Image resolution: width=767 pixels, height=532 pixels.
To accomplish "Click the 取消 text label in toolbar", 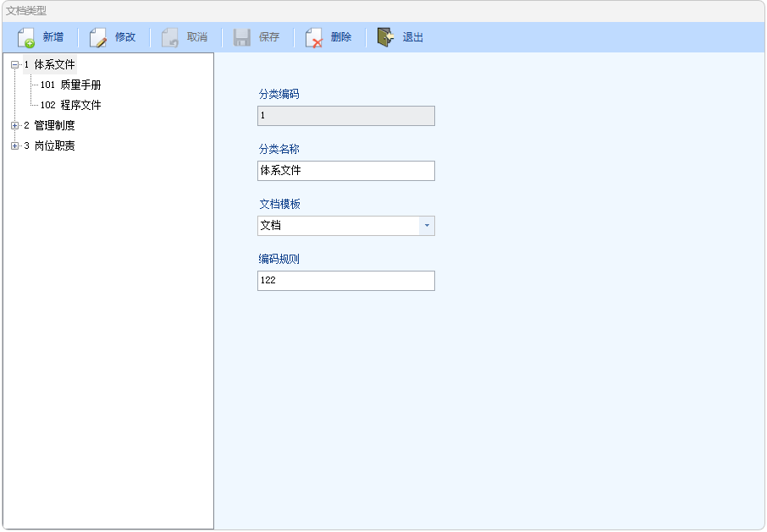I will coord(197,37).
